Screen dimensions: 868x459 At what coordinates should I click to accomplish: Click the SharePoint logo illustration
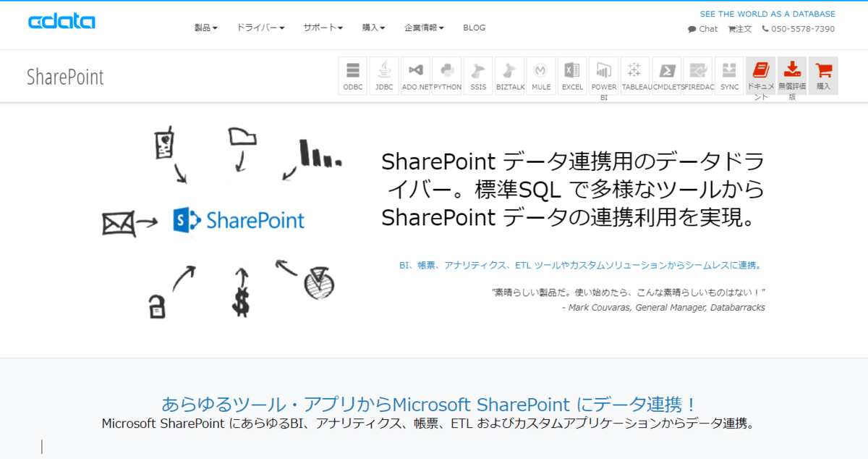(239, 220)
